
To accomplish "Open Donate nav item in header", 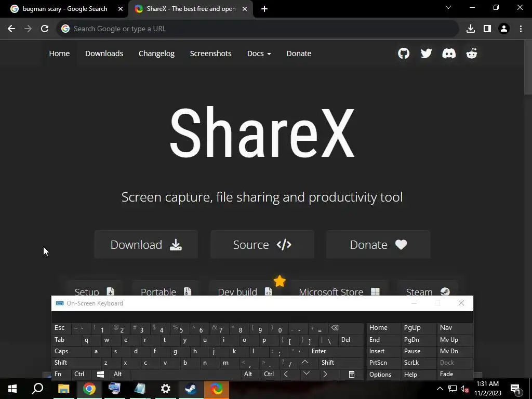I will point(299,54).
